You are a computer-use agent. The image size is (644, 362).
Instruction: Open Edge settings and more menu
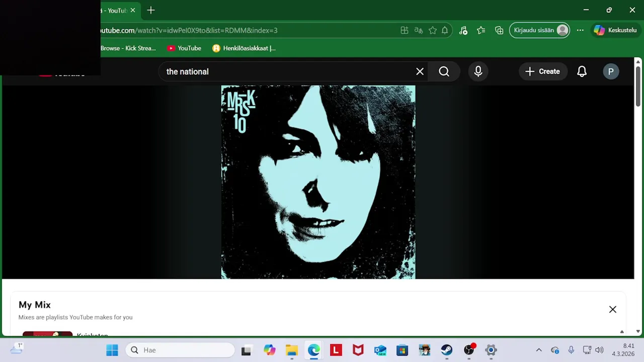[x=580, y=30]
